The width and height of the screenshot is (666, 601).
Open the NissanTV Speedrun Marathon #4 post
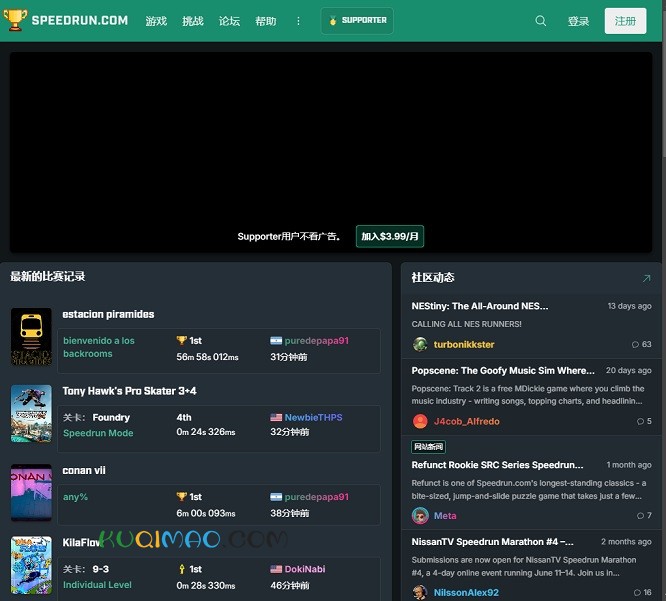pyautogui.click(x=492, y=542)
